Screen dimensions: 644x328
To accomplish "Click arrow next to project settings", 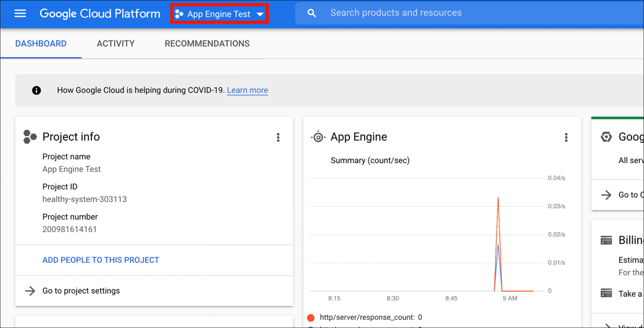I will coord(29,291).
